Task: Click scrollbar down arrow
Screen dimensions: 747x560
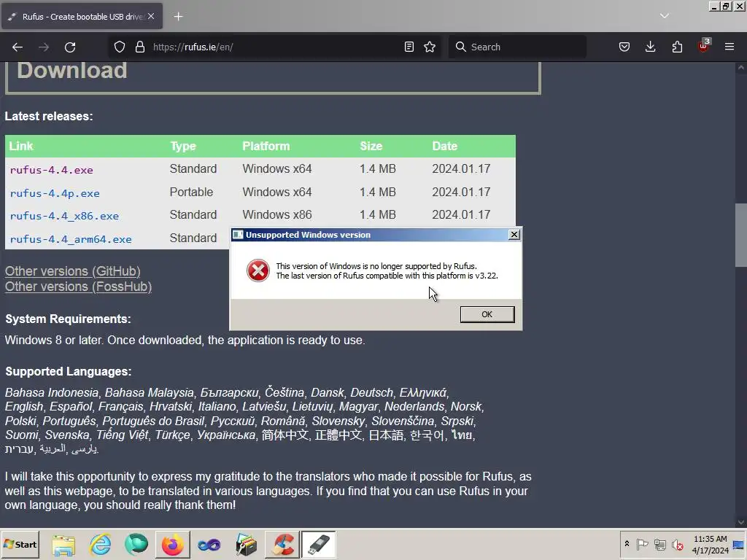Action: [x=741, y=522]
